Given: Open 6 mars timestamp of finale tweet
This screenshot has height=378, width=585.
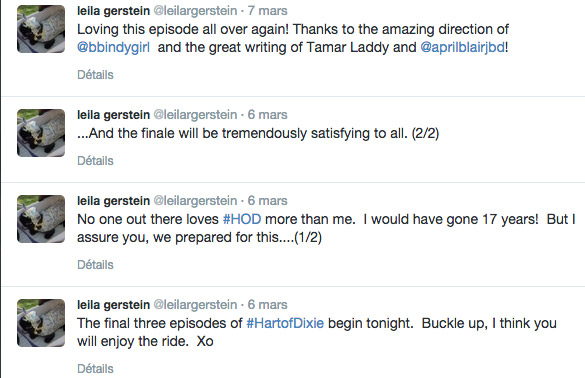Looking at the screenshot, I should (268, 115).
